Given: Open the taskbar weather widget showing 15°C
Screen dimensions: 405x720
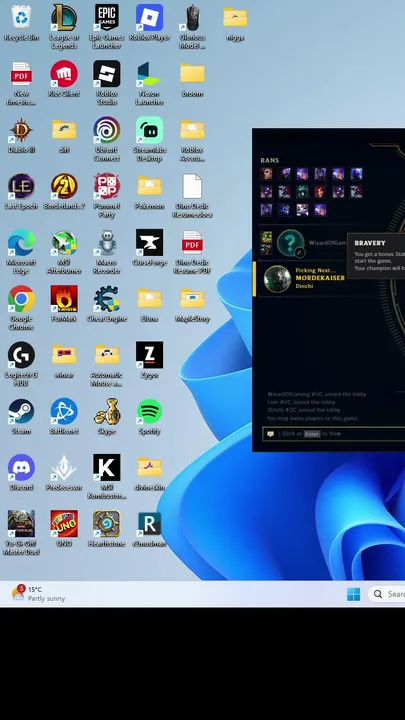Looking at the screenshot, I should coord(39,594).
